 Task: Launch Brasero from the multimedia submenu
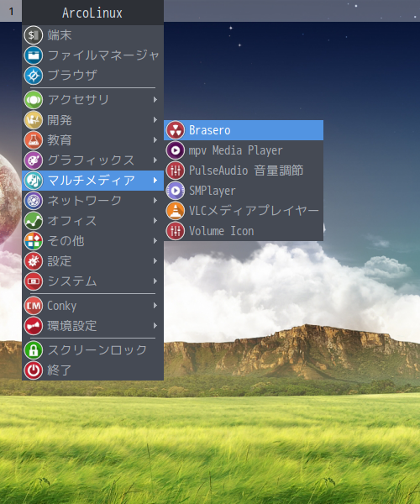click(244, 130)
